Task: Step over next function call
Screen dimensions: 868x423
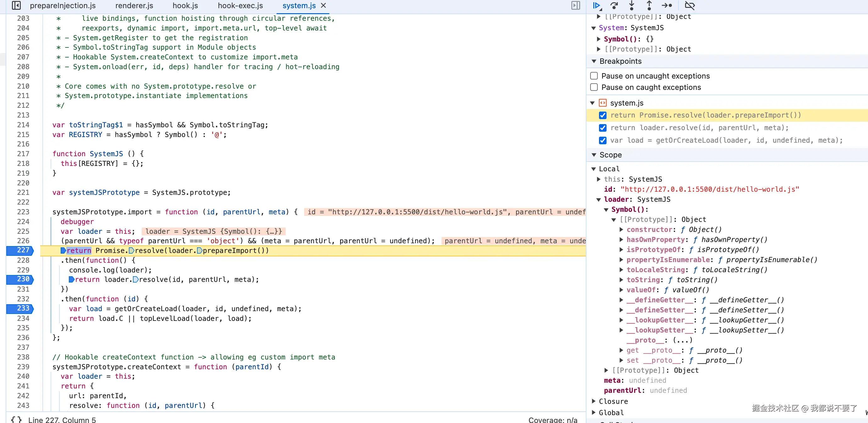Action: (x=614, y=5)
